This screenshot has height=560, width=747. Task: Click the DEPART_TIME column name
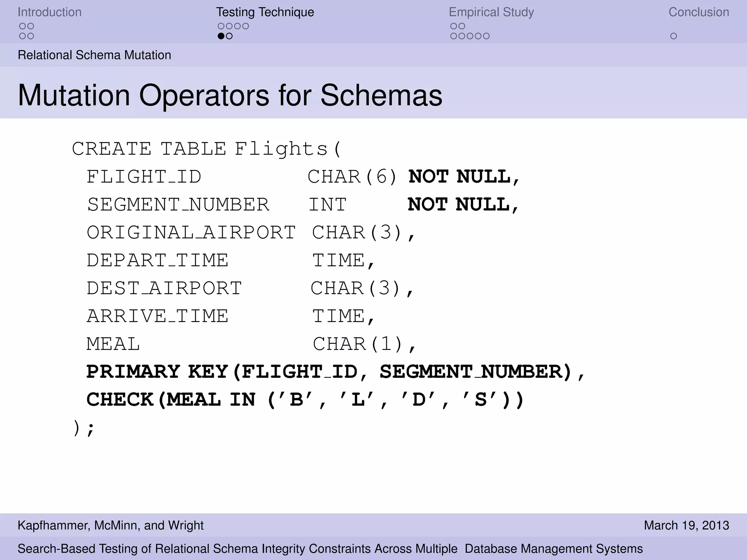tap(157, 261)
